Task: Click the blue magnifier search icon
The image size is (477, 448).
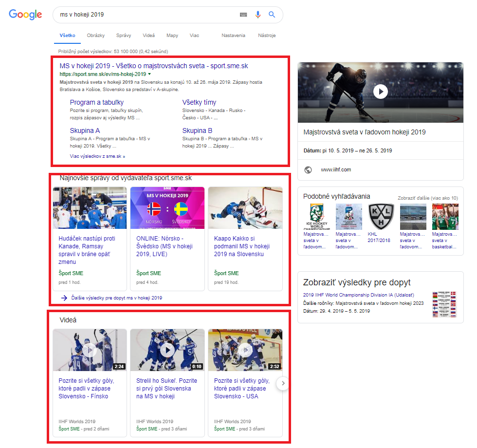Action: click(x=272, y=15)
